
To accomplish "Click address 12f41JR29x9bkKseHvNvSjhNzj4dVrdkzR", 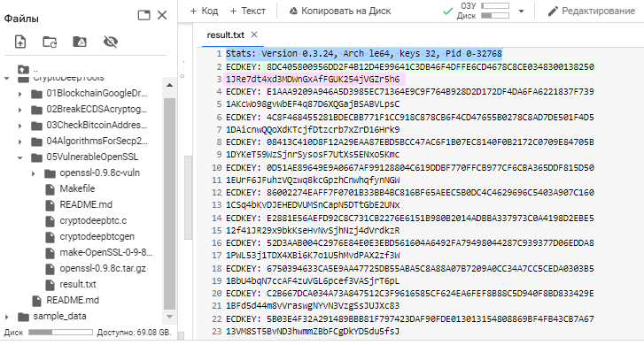I will coord(313,231).
